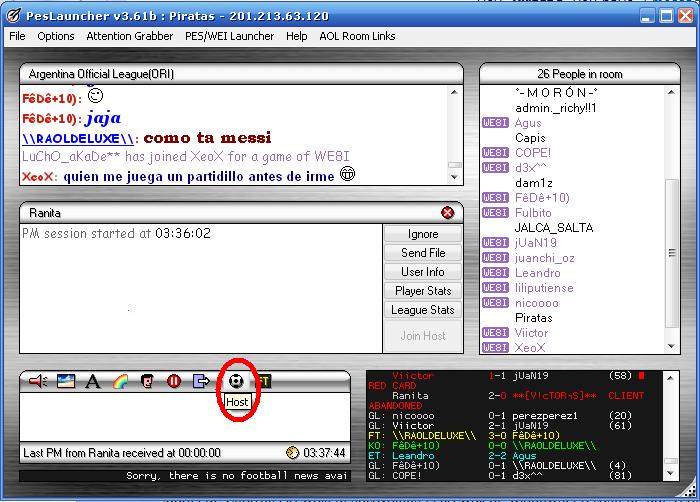The width and height of the screenshot is (700, 502).
Task: Click the 'Last PM from Ranita' status text
Action: coord(122,453)
